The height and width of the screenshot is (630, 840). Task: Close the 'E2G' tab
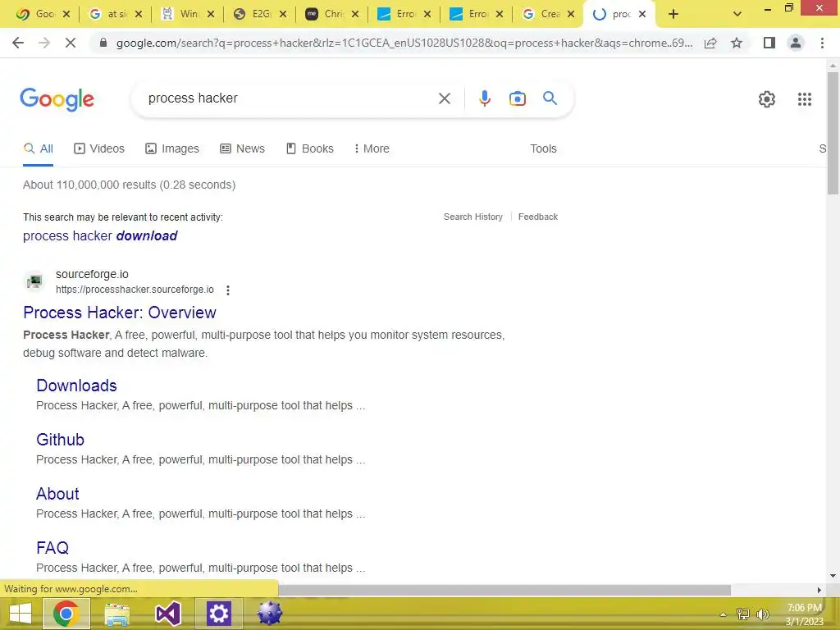tap(283, 14)
